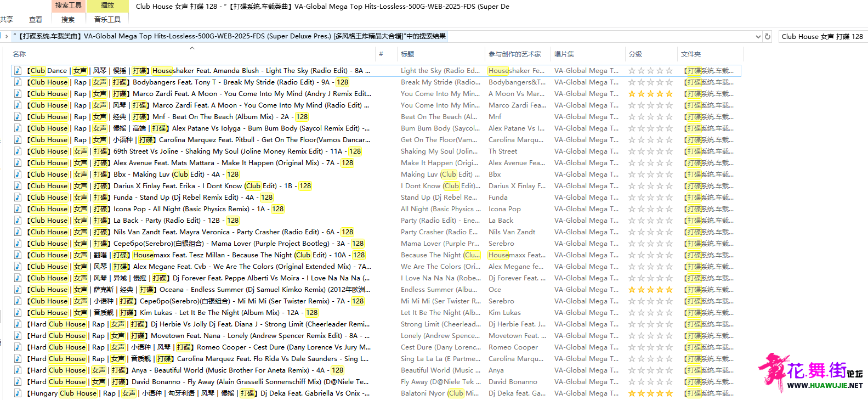Image resolution: width=868 pixels, height=400 pixels.
Task: Click file icon of Alex Megane We Are The Colors
Action: coord(18,267)
